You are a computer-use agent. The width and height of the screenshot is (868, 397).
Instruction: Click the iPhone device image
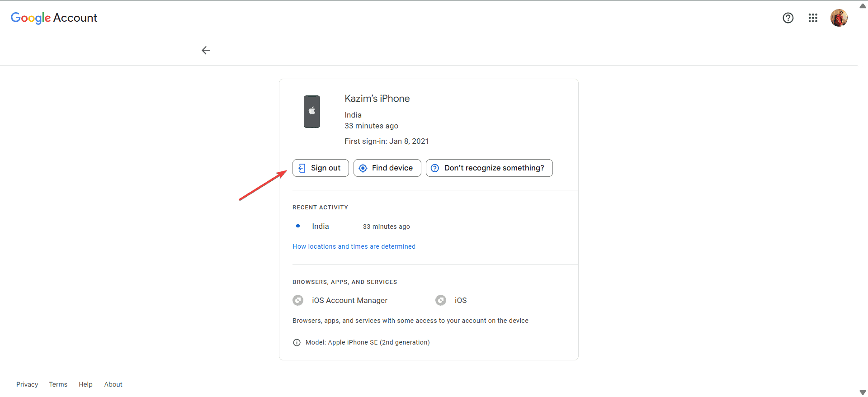pyautogui.click(x=312, y=112)
